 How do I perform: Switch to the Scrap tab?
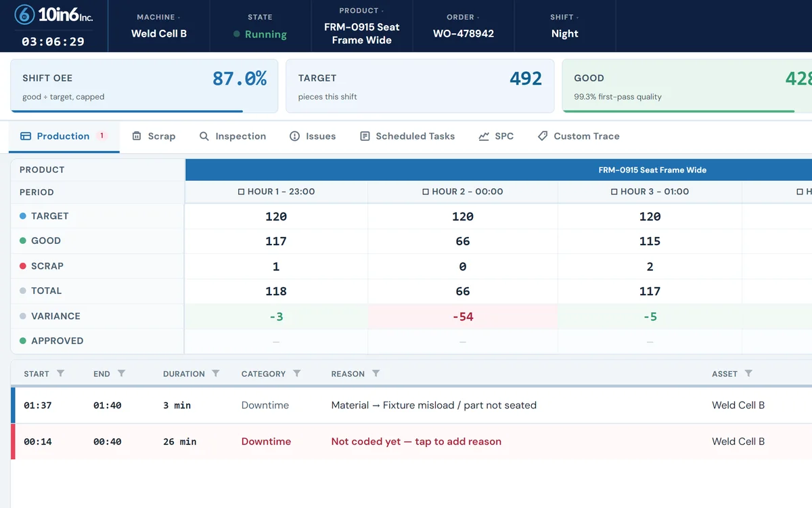(154, 136)
